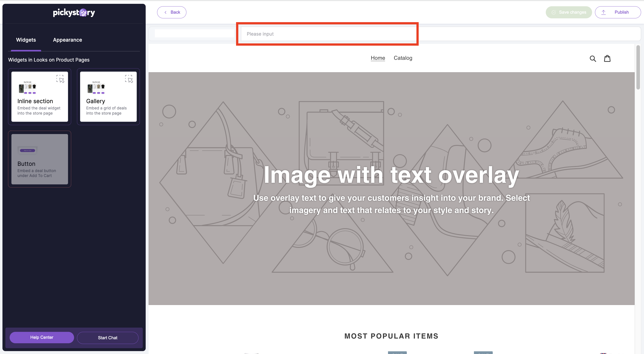Select the Widgets tab
644x354 pixels.
pyautogui.click(x=26, y=40)
